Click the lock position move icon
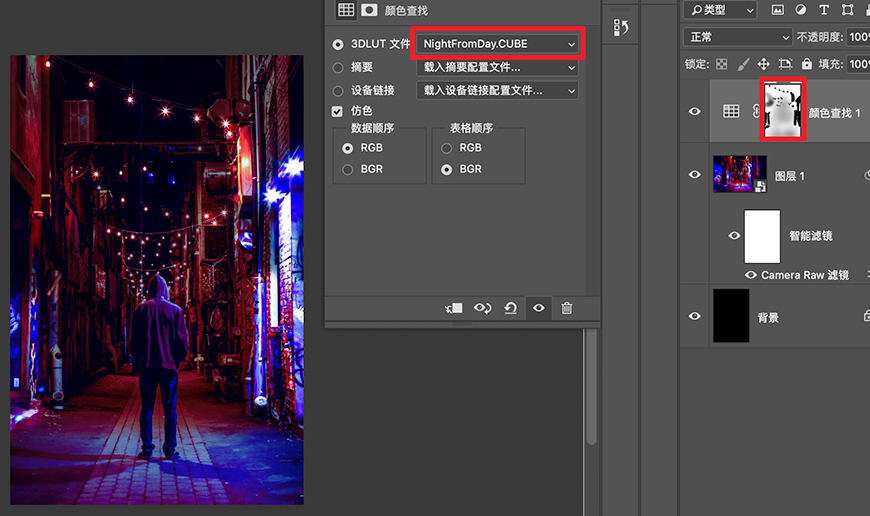This screenshot has width=870, height=516. pos(764,63)
